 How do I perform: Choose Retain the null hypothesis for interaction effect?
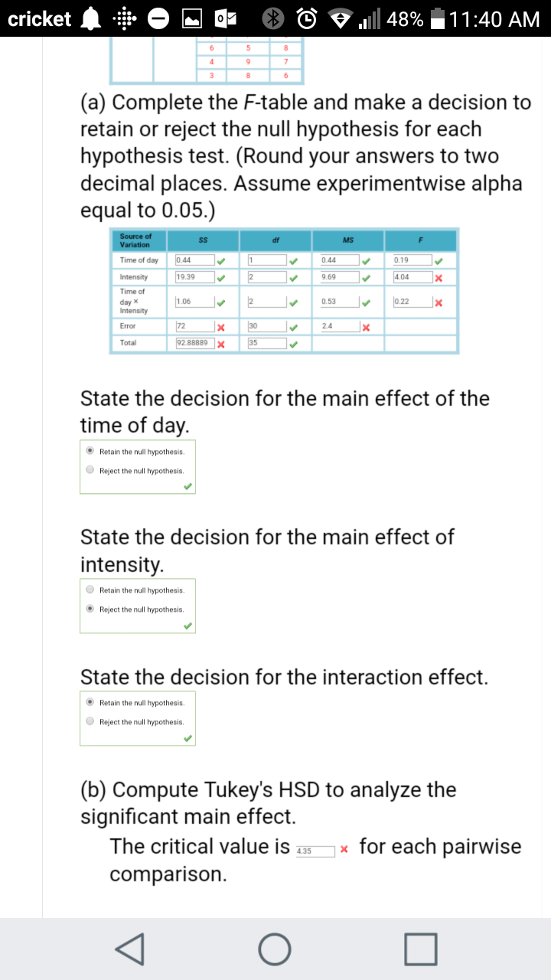91,702
